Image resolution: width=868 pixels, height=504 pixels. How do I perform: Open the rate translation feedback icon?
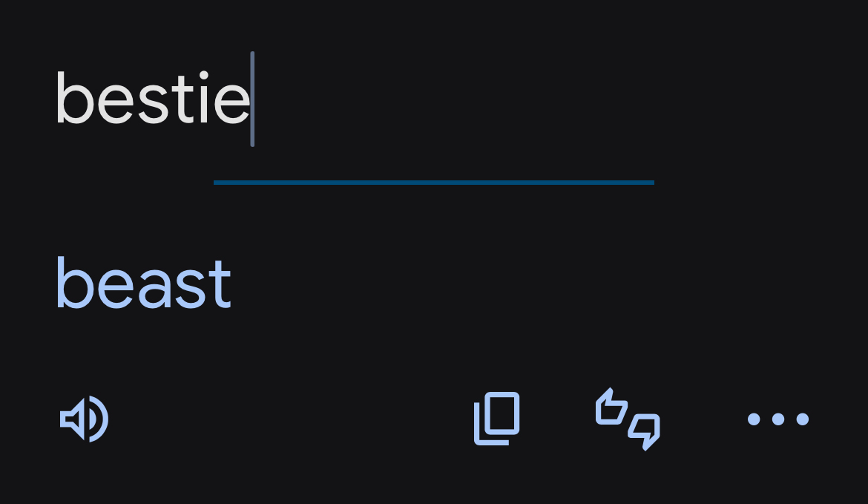pos(628,419)
